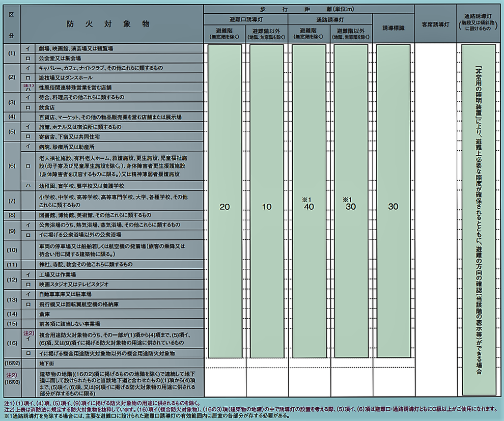
Task: Click the row '劇場、映画館、演芸場又は観覧場'
Action: pyautogui.click(x=119, y=48)
